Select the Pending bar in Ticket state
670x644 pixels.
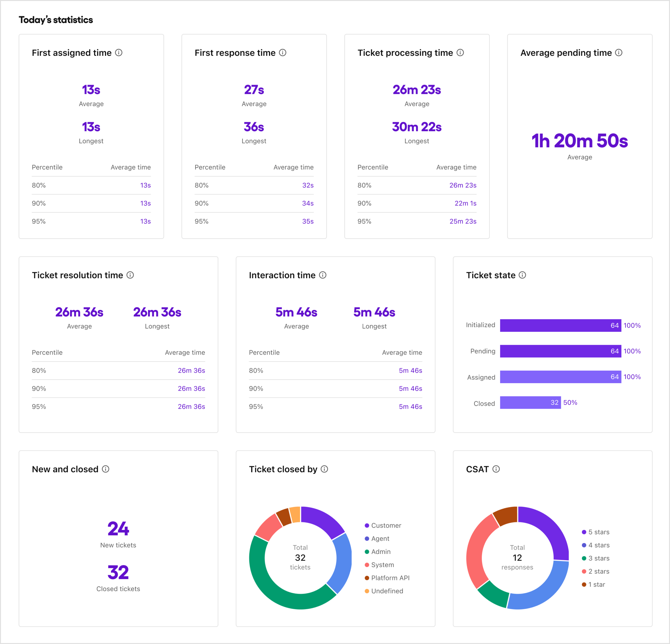(x=561, y=351)
